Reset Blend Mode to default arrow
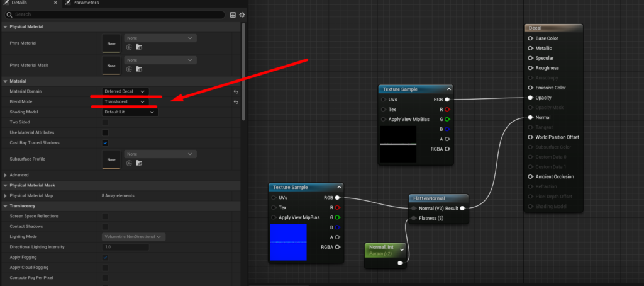The image size is (644, 286). (236, 101)
